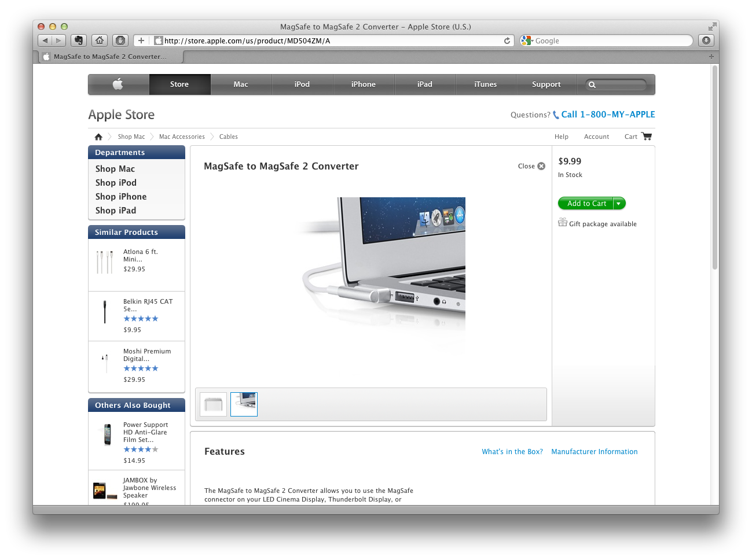This screenshot has height=560, width=752.
Task: Open Shop iPad in Departments
Action: 116,211
